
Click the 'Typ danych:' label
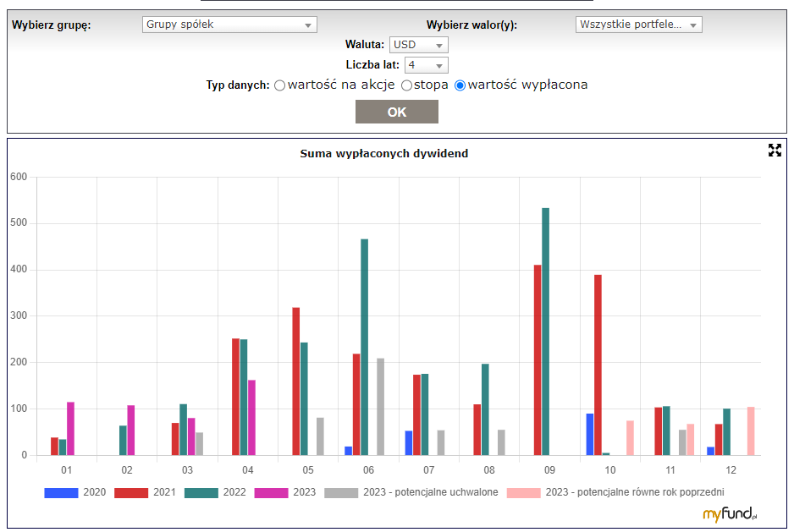(x=238, y=85)
